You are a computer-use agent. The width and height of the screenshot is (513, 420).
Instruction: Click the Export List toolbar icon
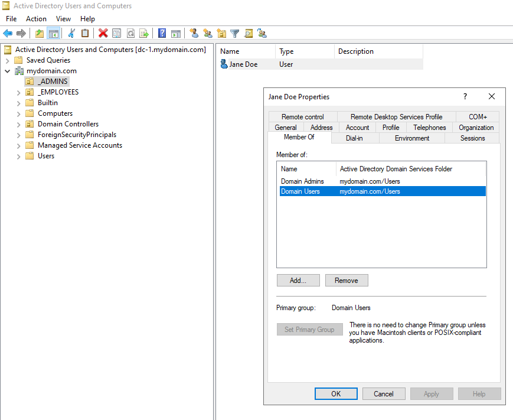pyautogui.click(x=144, y=33)
